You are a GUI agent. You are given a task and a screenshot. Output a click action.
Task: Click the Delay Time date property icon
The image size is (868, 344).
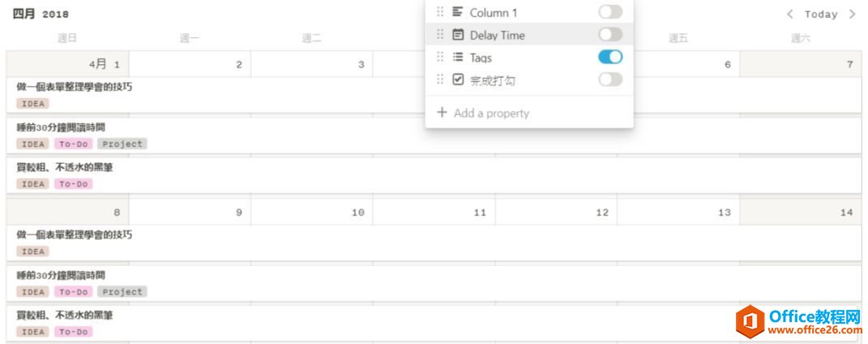(x=458, y=35)
